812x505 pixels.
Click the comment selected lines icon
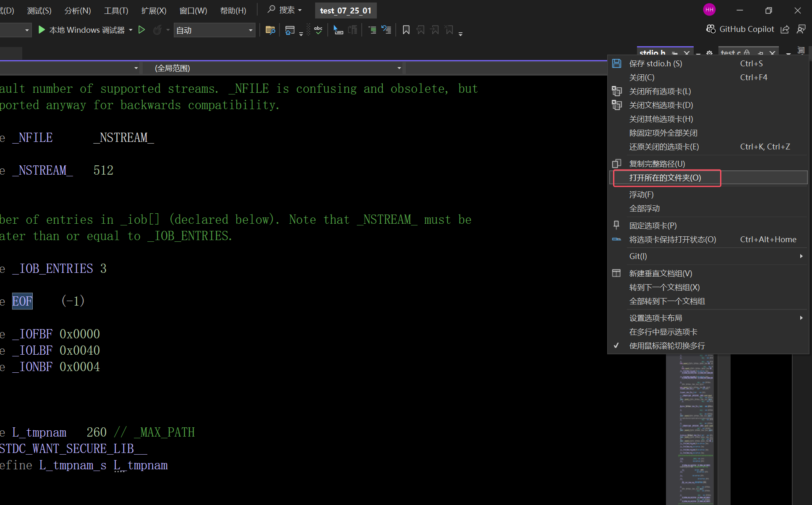point(372,30)
